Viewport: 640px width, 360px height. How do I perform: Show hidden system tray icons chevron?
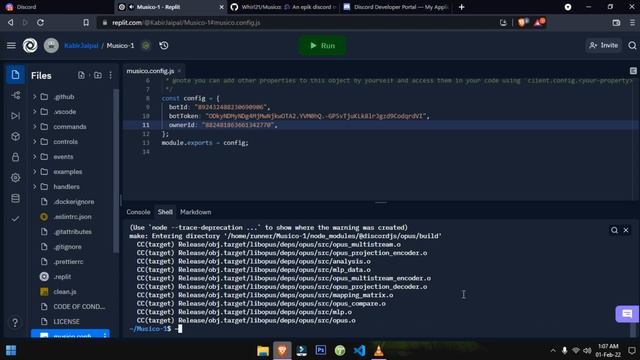coord(553,351)
